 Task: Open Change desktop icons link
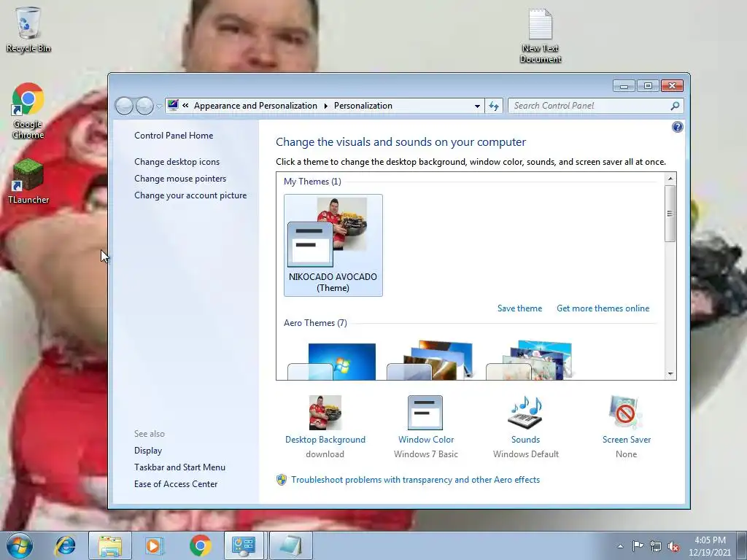click(177, 161)
